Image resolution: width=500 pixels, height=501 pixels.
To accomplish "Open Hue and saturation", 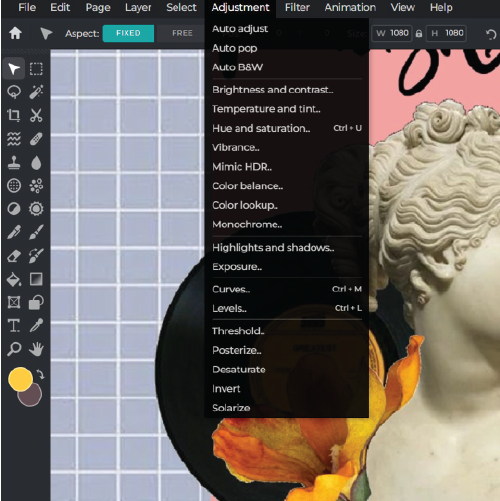I will tap(287, 128).
